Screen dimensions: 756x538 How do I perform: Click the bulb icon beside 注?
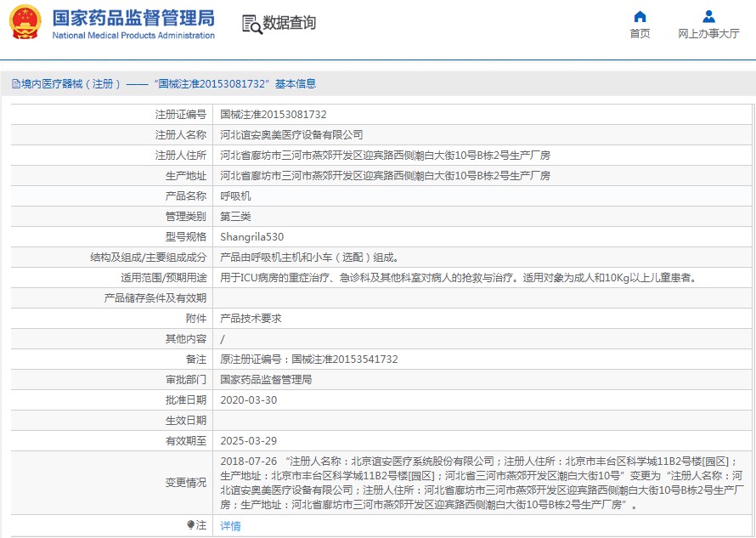click(x=190, y=524)
